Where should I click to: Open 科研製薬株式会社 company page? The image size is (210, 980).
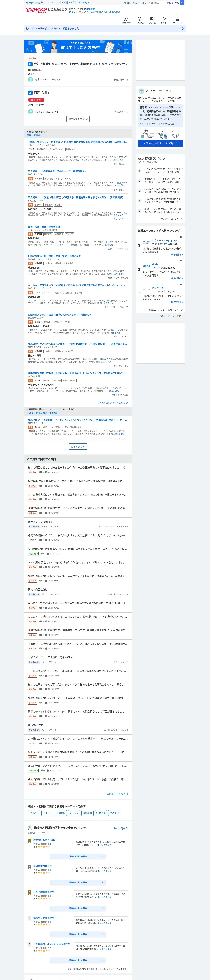click(42, 866)
